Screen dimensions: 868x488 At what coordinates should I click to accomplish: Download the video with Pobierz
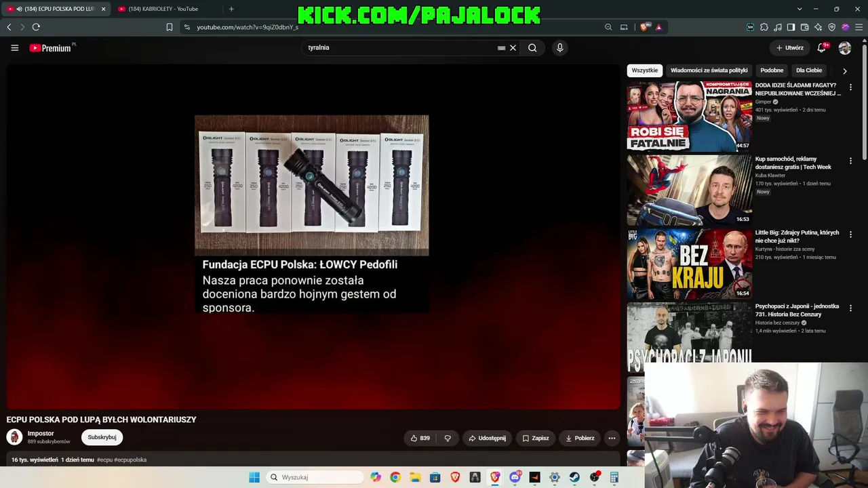580,438
